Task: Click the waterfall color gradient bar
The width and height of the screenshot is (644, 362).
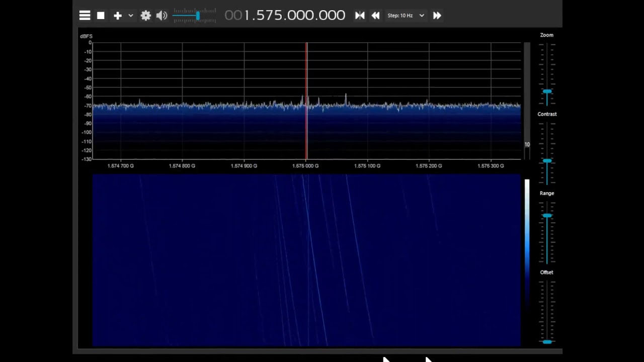Action: [527, 241]
